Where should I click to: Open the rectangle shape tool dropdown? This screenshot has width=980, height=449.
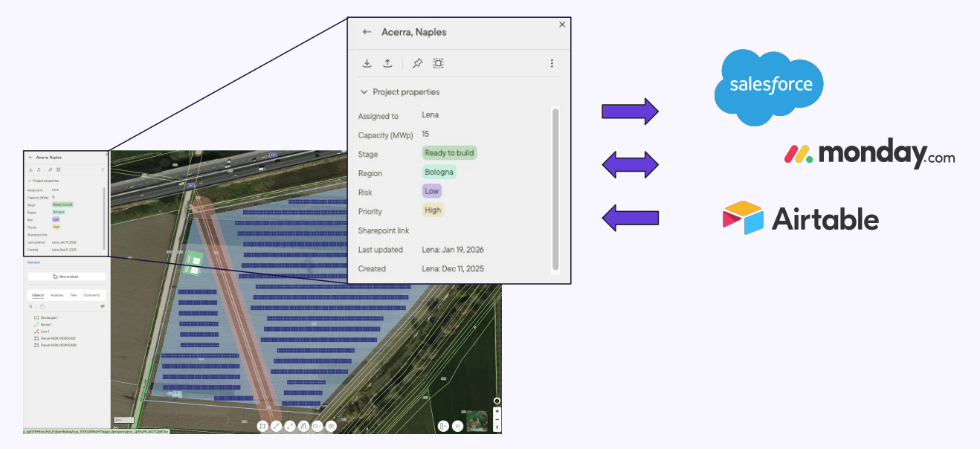[x=317, y=426]
